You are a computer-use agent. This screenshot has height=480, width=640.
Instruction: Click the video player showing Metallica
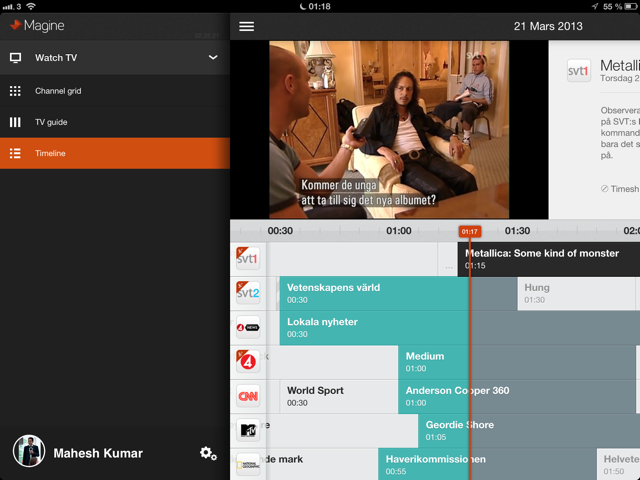click(x=389, y=129)
